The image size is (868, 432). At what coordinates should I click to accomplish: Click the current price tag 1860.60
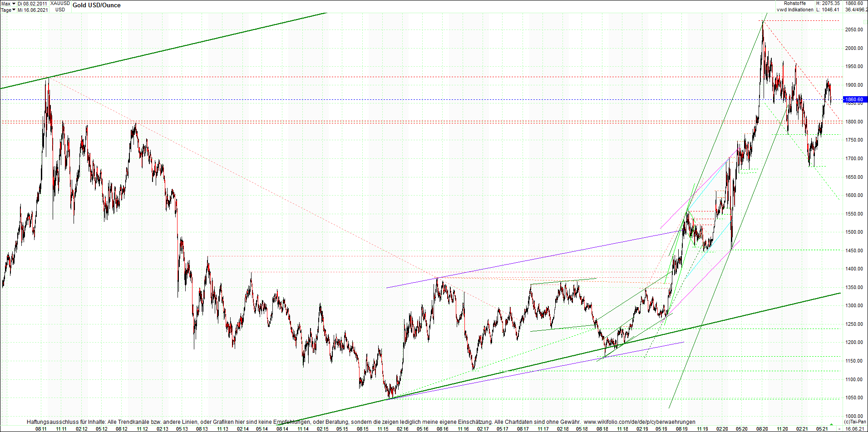click(854, 99)
